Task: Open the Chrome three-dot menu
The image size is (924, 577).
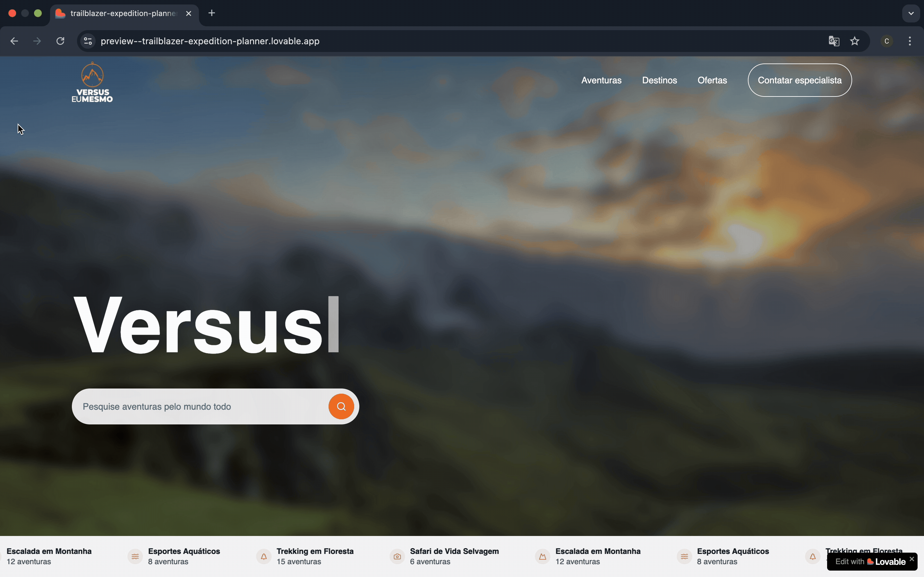Action: pos(910,41)
